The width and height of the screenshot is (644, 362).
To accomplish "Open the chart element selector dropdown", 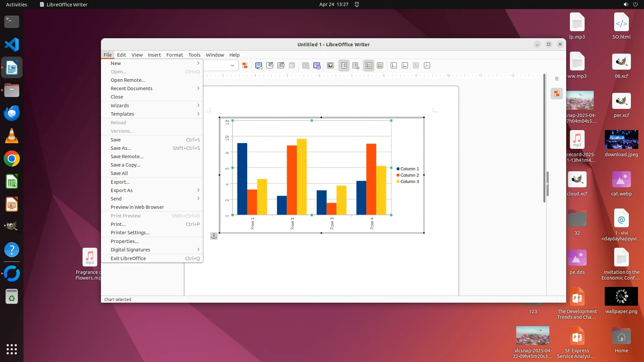I will click(232, 66).
